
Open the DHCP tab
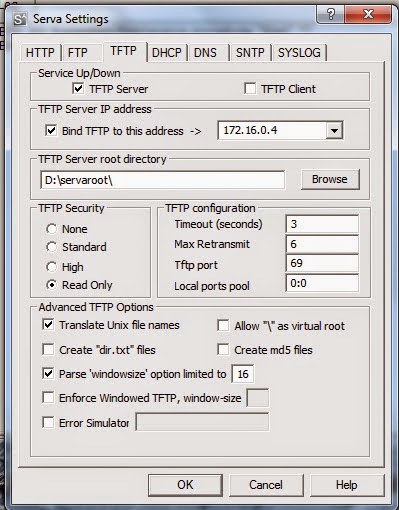(x=167, y=53)
